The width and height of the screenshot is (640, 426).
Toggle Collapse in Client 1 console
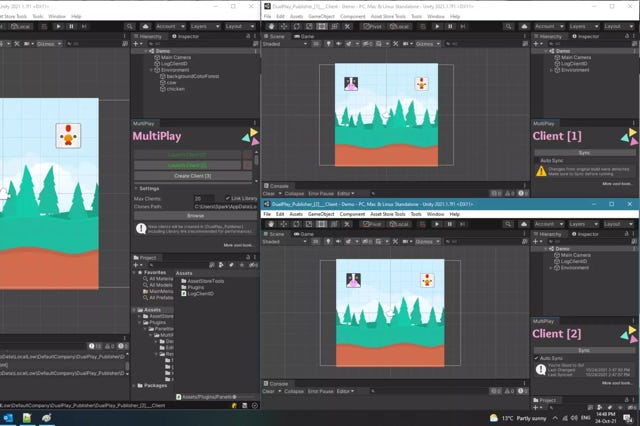[294, 193]
